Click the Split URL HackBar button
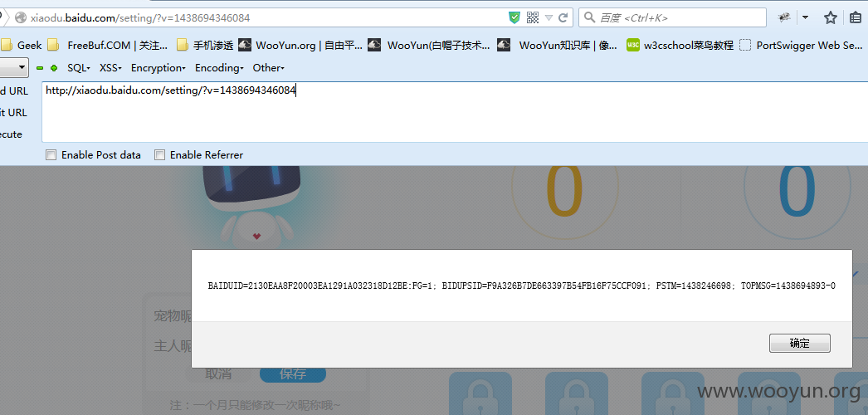Viewport: 868px width, 415px height. [13, 112]
